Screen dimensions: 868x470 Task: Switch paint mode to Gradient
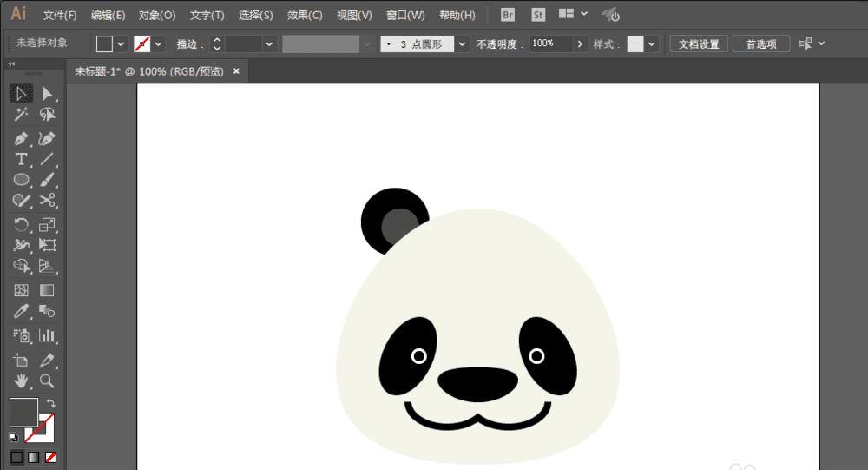click(34, 457)
